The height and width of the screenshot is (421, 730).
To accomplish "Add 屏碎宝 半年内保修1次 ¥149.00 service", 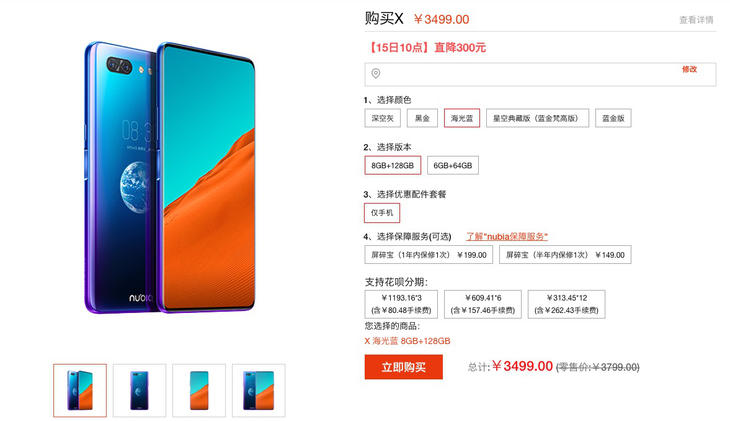I will click(565, 255).
